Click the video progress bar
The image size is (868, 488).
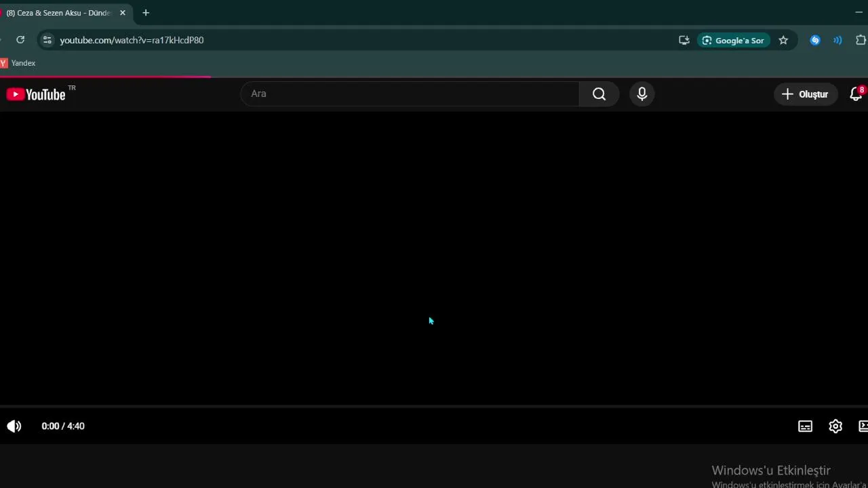(434, 407)
